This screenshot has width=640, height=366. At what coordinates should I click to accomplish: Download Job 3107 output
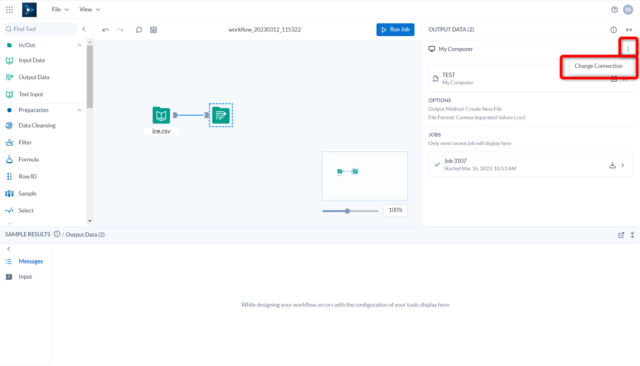click(x=612, y=165)
